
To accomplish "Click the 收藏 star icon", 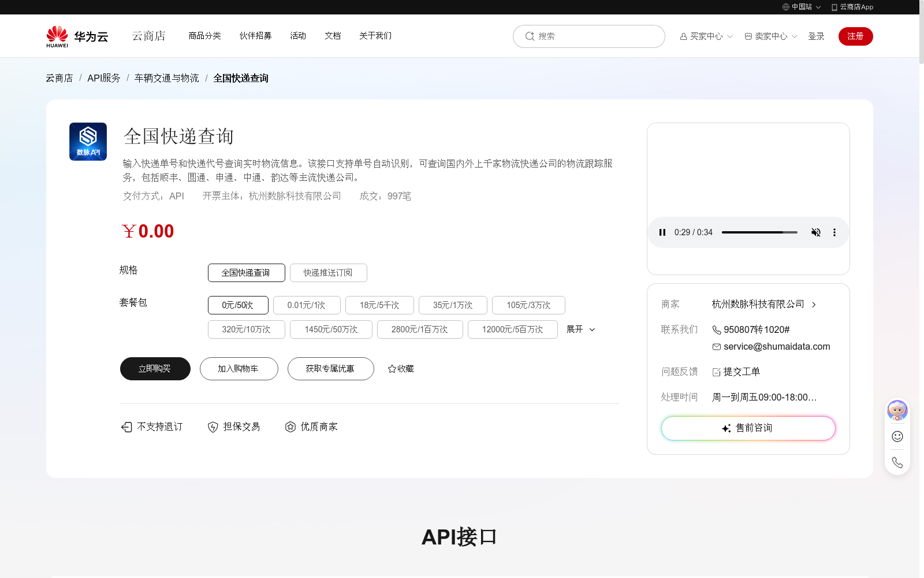I will pos(392,369).
